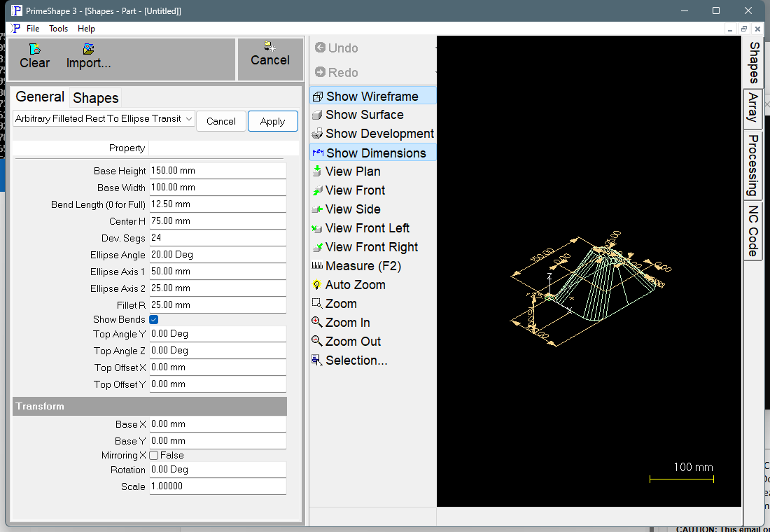The width and height of the screenshot is (770, 532).
Task: Click the Ellipse Axis 1 field
Action: point(218,271)
